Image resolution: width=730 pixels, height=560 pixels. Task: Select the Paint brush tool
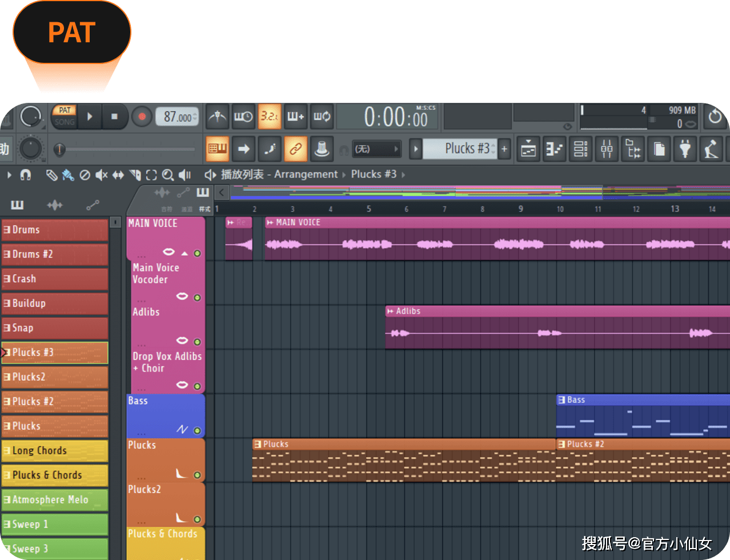pos(68,175)
